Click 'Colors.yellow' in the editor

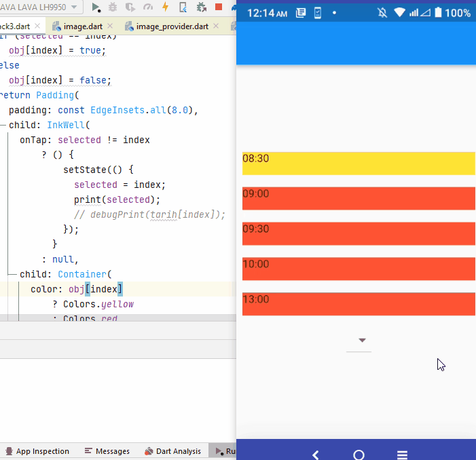(98, 304)
